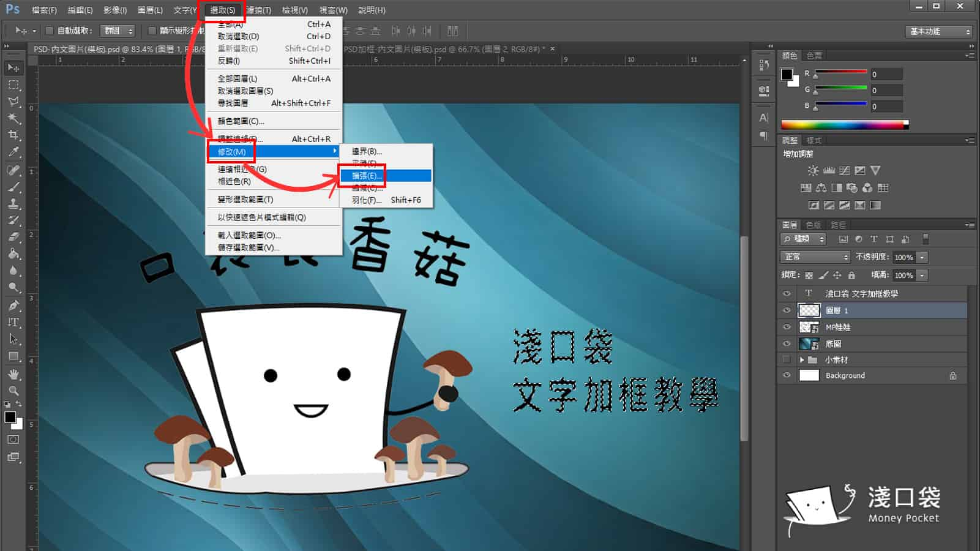Filter layers by type layers icon
Screen dimensions: 980x551
click(x=874, y=239)
